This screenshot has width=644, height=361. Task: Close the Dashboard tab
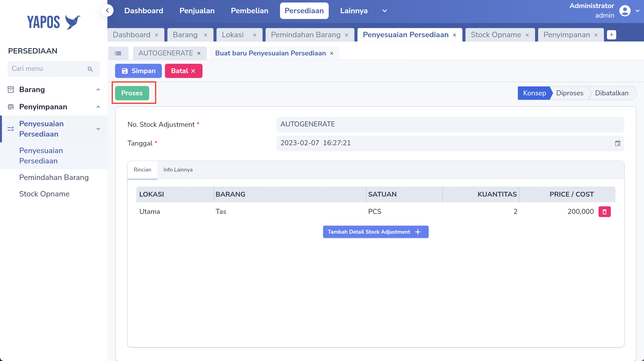156,35
